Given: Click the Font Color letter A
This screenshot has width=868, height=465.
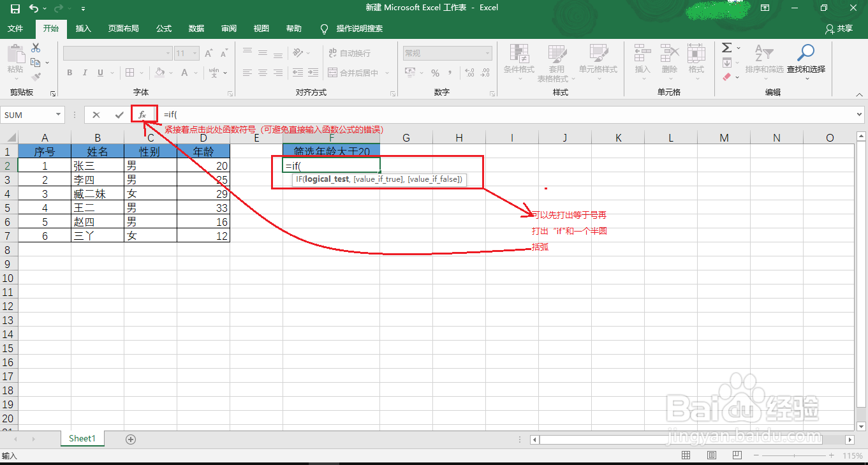Looking at the screenshot, I should point(185,73).
